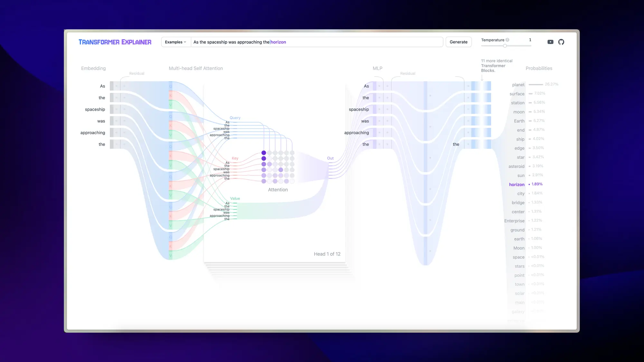Select the 'bridge' probability entry

click(x=518, y=203)
